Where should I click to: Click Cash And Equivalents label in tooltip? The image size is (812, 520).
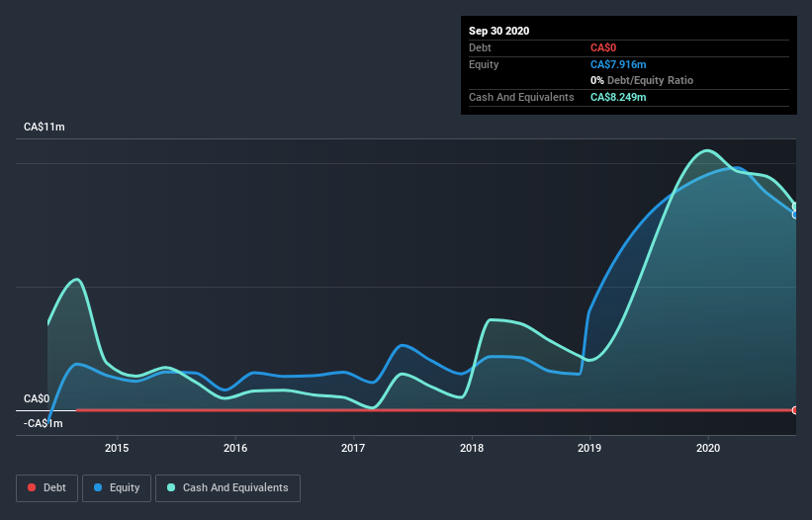pos(521,97)
